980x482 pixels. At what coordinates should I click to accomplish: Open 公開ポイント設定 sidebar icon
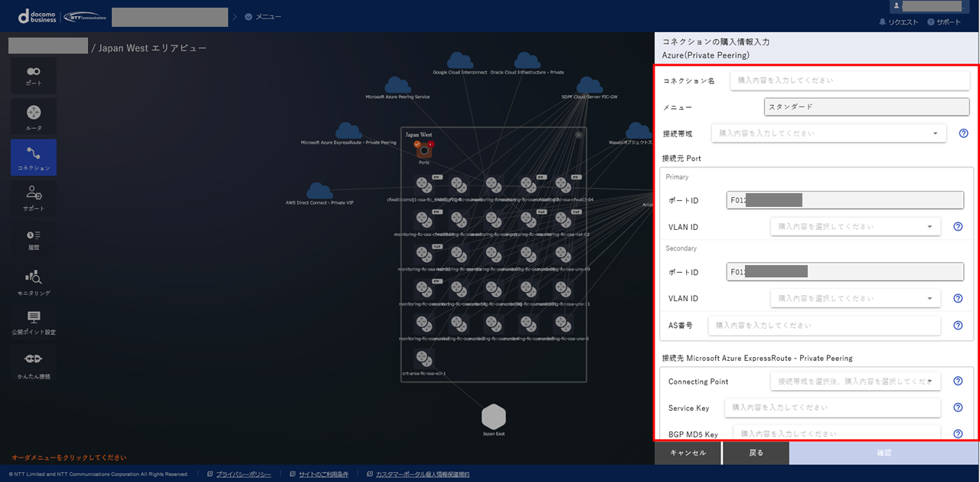coord(34,323)
